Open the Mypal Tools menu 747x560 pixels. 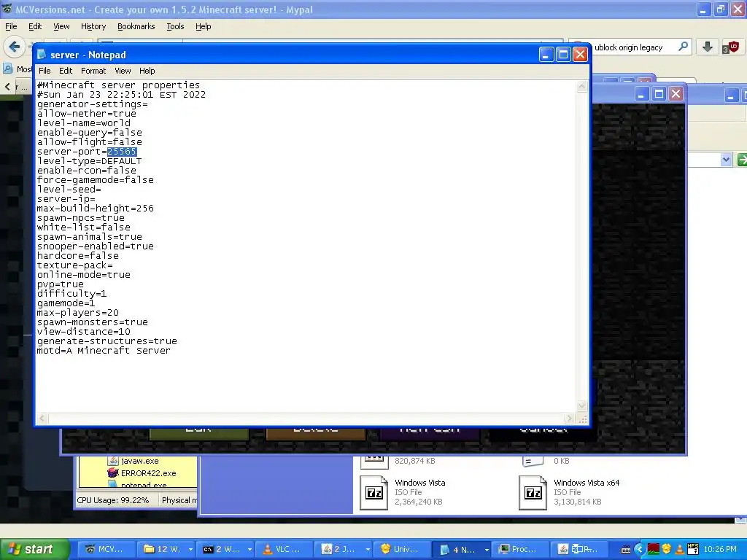coord(175,26)
